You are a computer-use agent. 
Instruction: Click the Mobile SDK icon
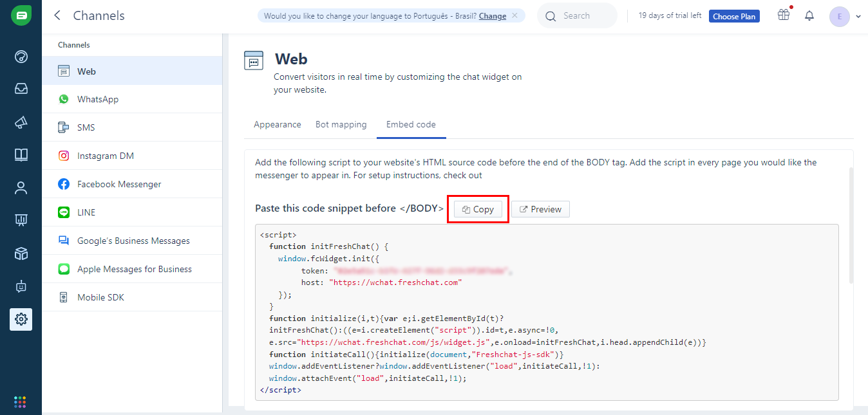[64, 297]
